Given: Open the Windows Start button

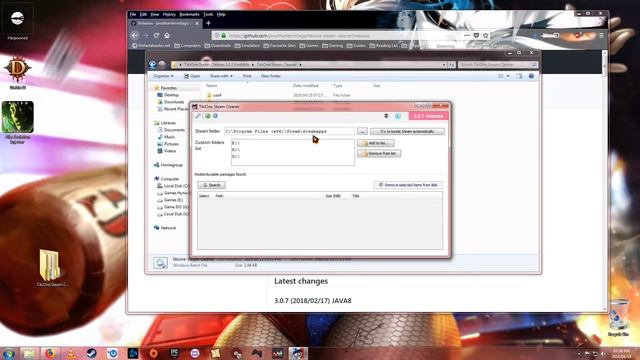Looking at the screenshot, I should [8, 353].
